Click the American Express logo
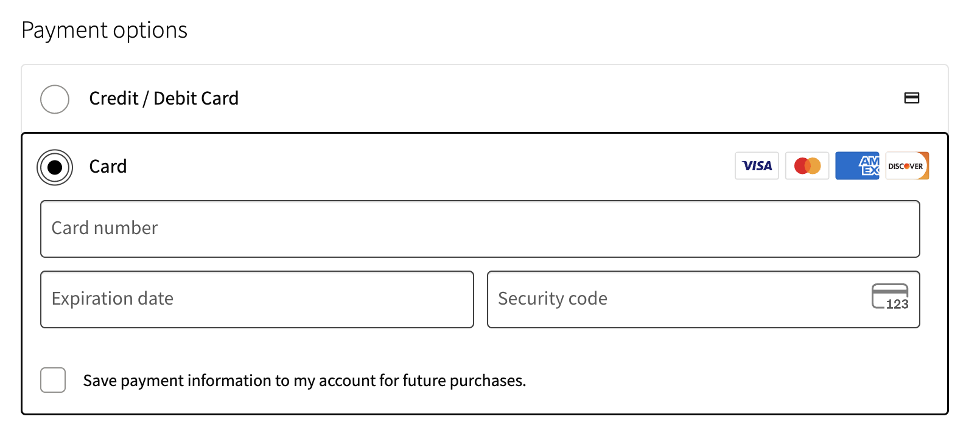 857,166
